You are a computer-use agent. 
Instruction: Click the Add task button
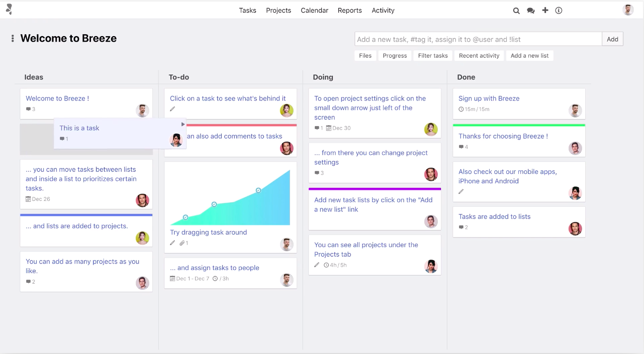coord(612,39)
